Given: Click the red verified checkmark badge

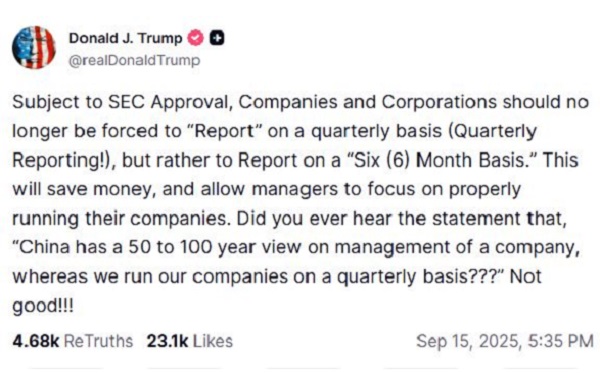Looking at the screenshot, I should tap(196, 38).
